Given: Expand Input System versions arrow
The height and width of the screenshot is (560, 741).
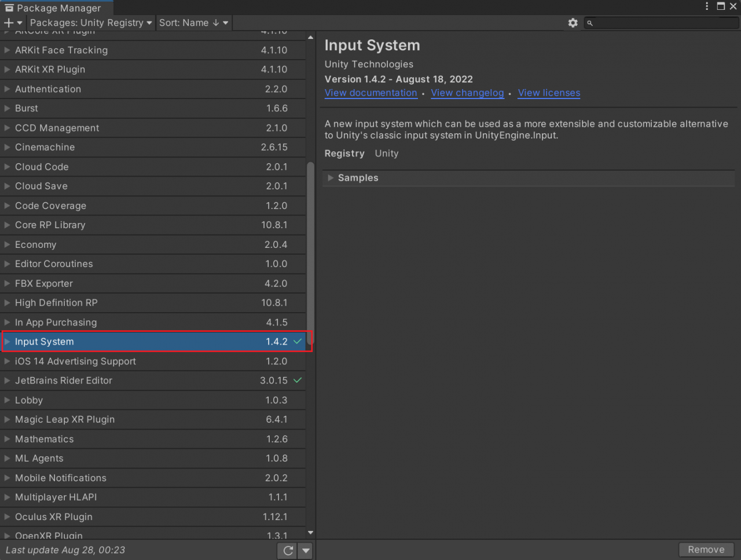Looking at the screenshot, I should point(7,342).
